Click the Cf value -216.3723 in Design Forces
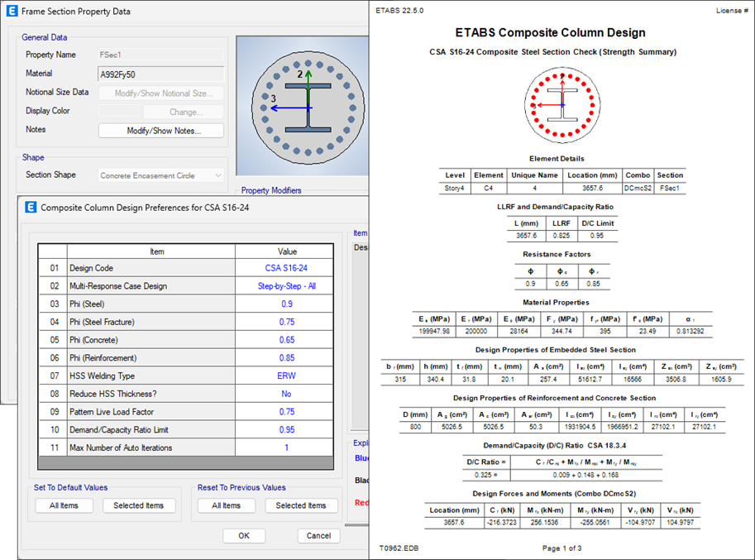 point(502,523)
